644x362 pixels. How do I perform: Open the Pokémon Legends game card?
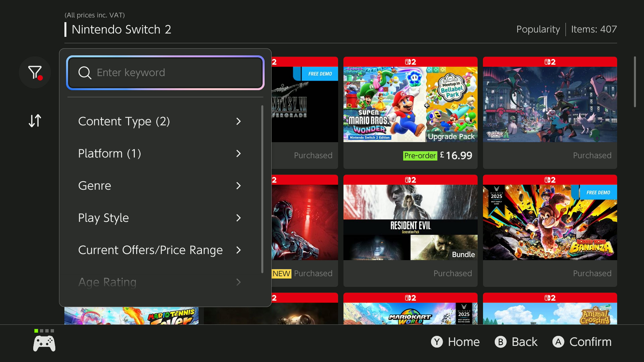(550, 113)
